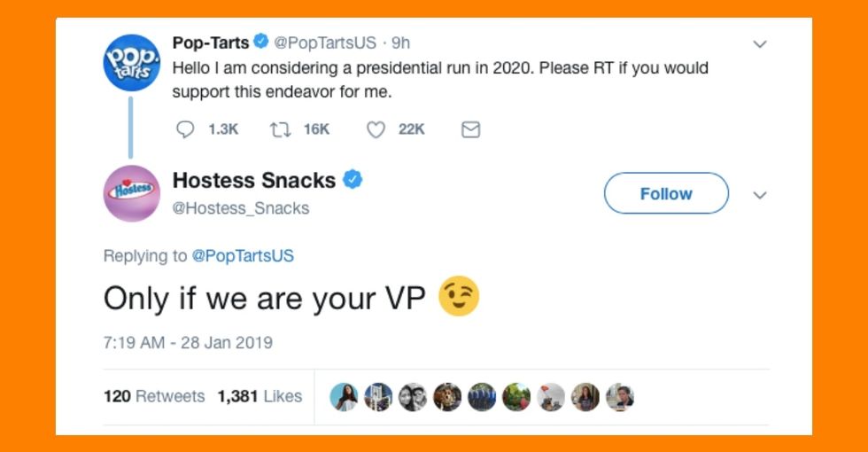Like the Pop-Tarts tweet
Viewport: 868px width, 452px height.
(376, 129)
